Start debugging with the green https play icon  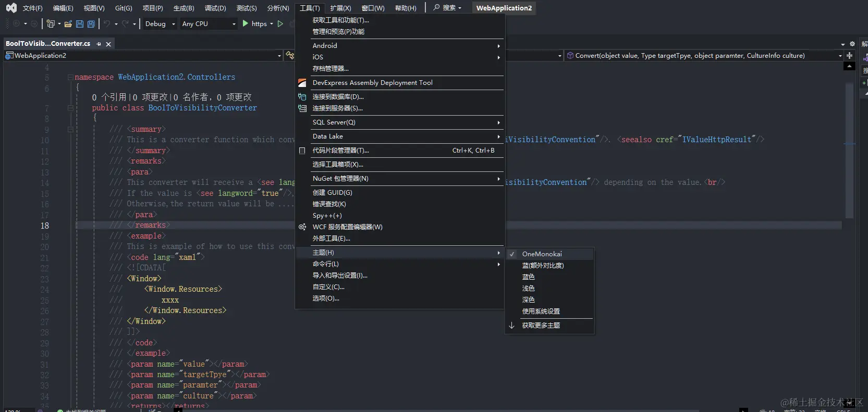pyautogui.click(x=246, y=23)
